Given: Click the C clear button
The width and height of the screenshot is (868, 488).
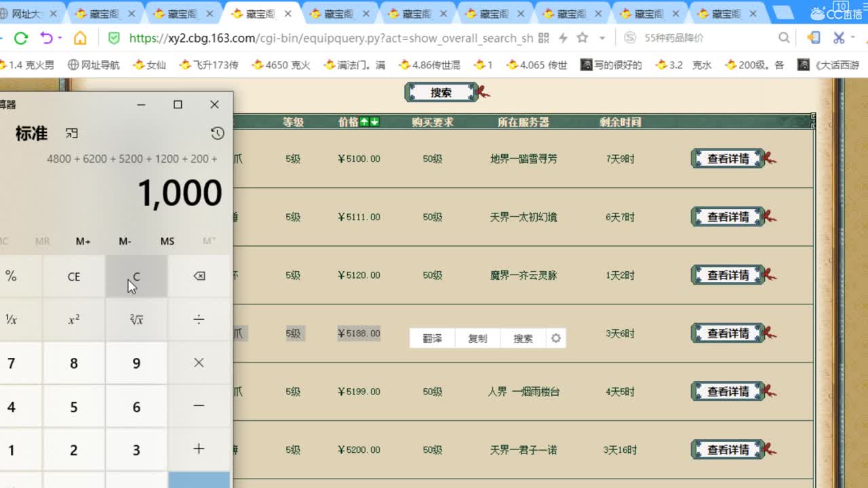Looking at the screenshot, I should pyautogui.click(x=136, y=277).
